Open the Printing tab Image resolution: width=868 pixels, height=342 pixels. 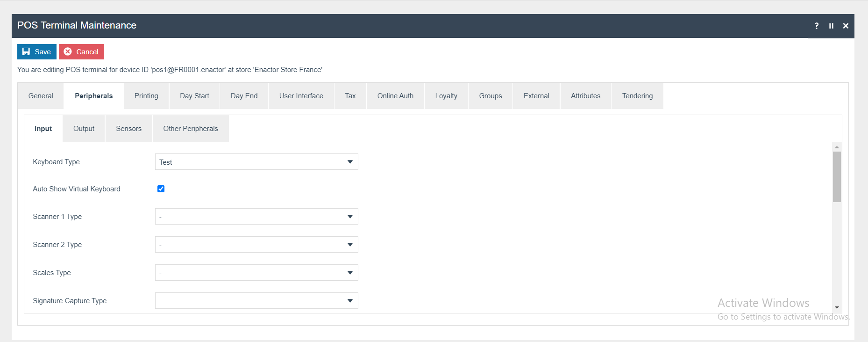coord(146,96)
